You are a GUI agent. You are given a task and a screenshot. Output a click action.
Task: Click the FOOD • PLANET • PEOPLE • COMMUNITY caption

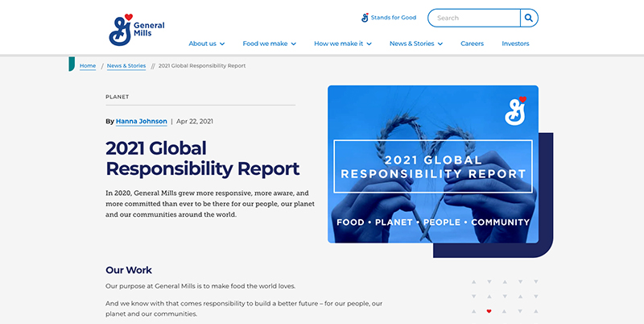433,222
